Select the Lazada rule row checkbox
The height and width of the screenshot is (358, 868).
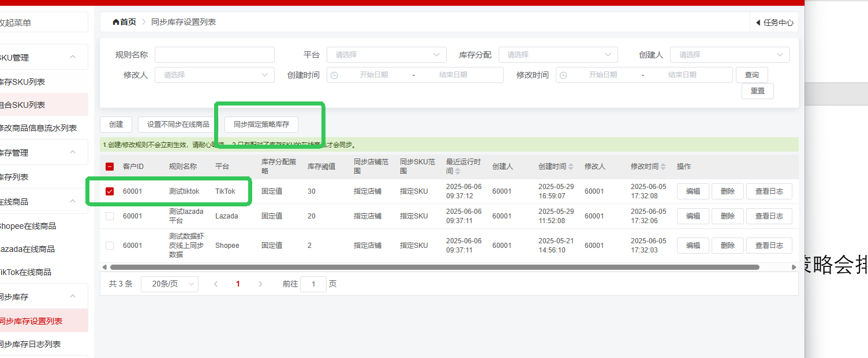click(110, 216)
